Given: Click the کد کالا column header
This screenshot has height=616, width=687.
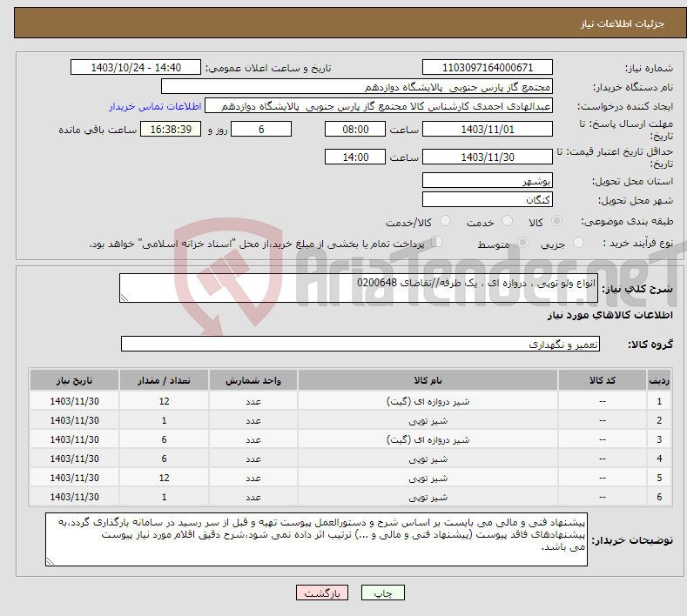Looking at the screenshot, I should 603,380.
